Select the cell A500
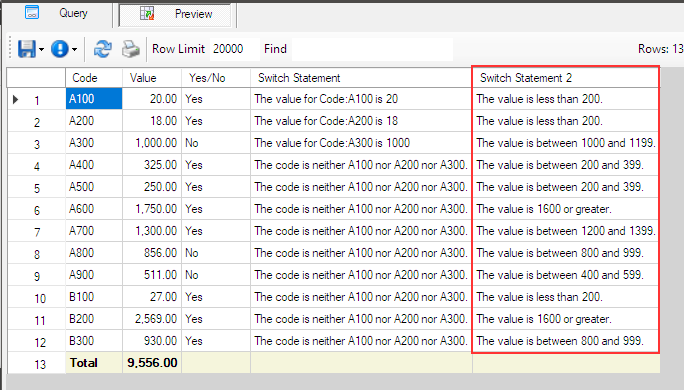 [94, 187]
